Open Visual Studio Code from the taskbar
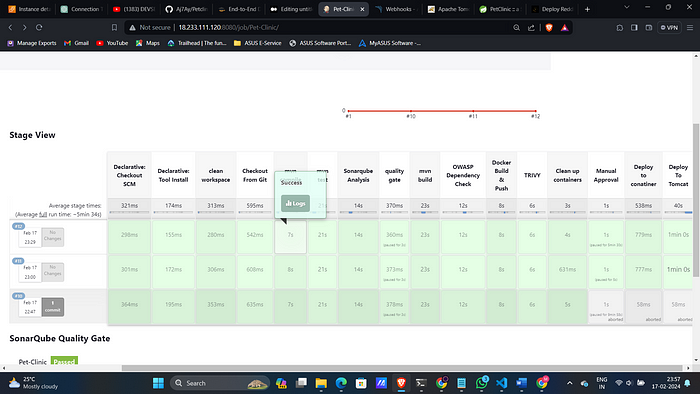This screenshot has height=394, width=700. coord(501,383)
